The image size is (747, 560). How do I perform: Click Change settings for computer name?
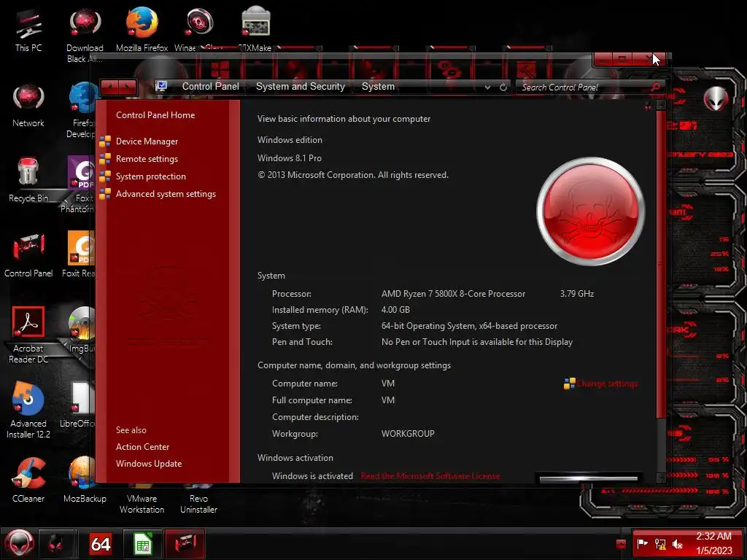click(x=606, y=384)
